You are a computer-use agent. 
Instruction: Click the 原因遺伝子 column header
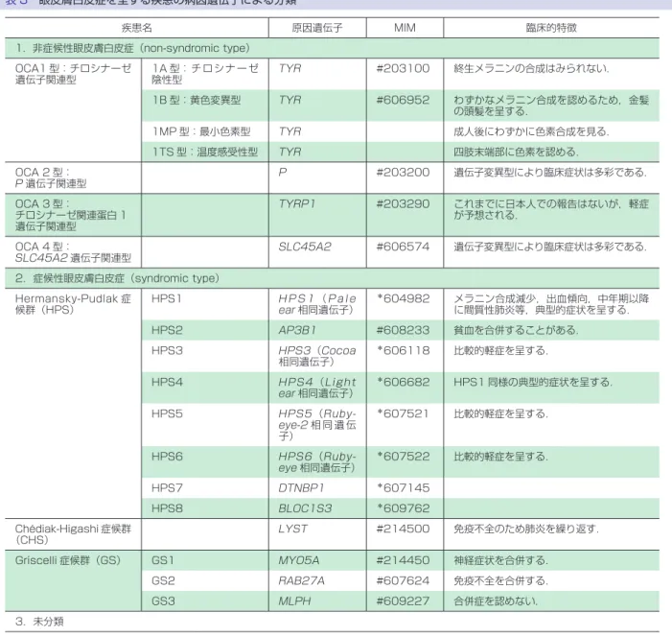pyautogui.click(x=317, y=28)
